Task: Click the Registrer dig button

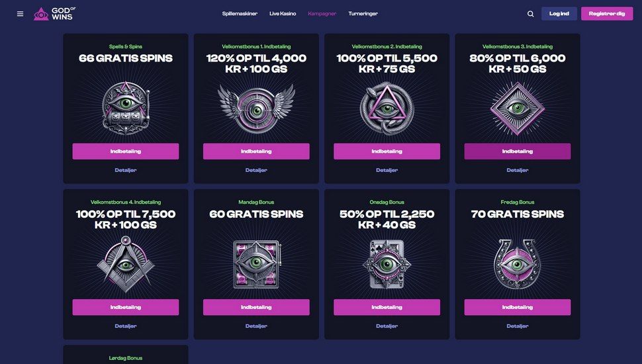Action: [x=606, y=14]
